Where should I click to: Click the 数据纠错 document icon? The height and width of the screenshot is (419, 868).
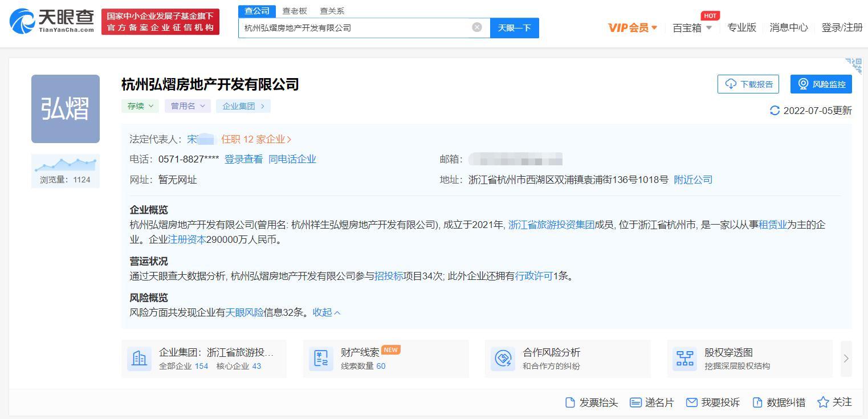[757, 402]
